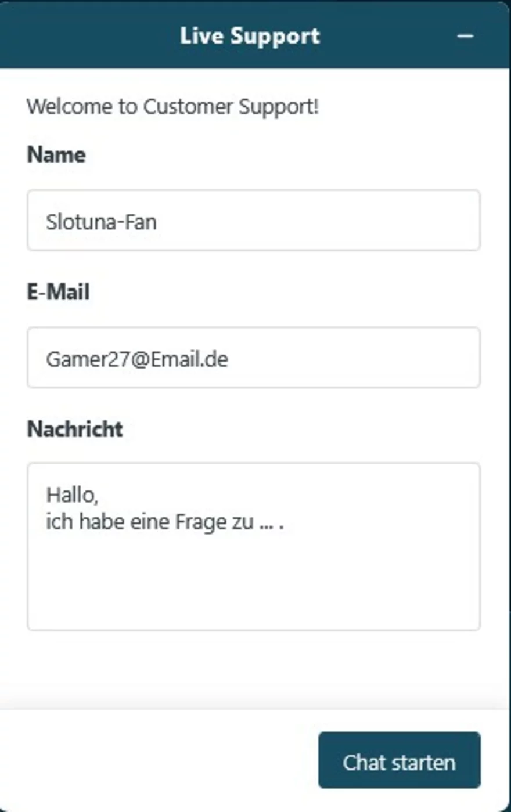
Task: Click the 'Hallo,' line in the message
Action: click(x=72, y=495)
